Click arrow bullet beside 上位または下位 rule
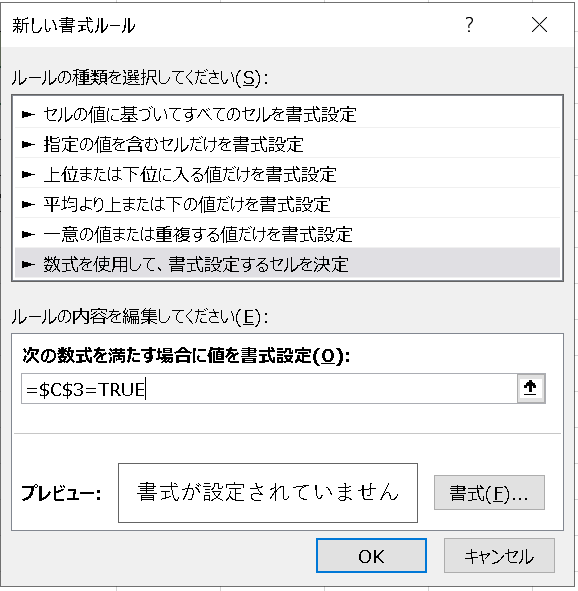 [28, 175]
